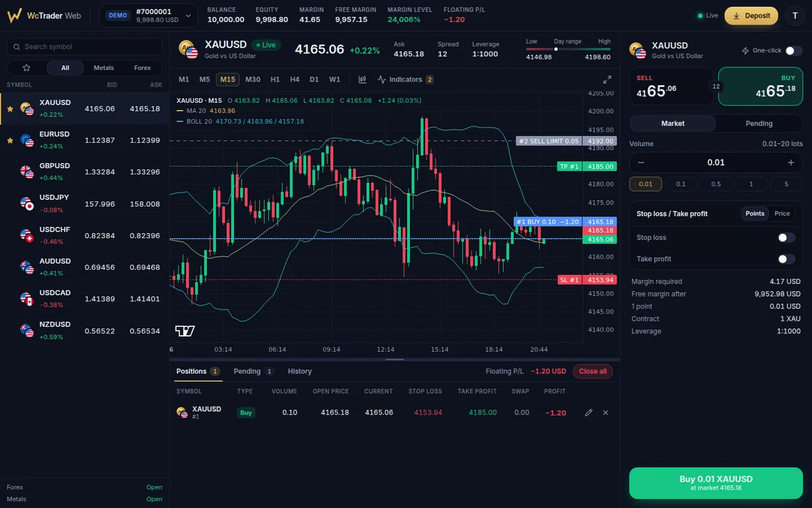Close XAUUSD position #1 with X icon
The image size is (812, 508).
tap(605, 413)
